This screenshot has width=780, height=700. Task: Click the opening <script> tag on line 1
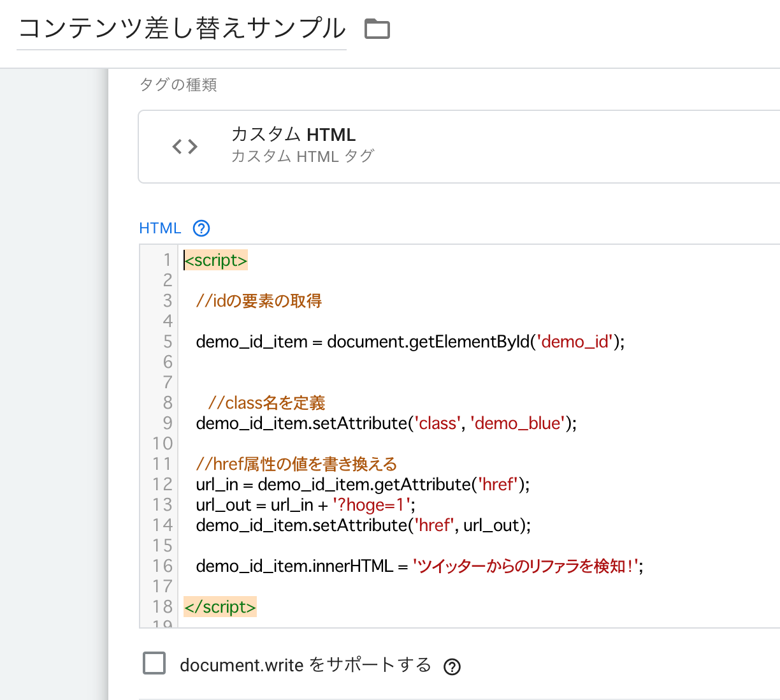[x=215, y=260]
